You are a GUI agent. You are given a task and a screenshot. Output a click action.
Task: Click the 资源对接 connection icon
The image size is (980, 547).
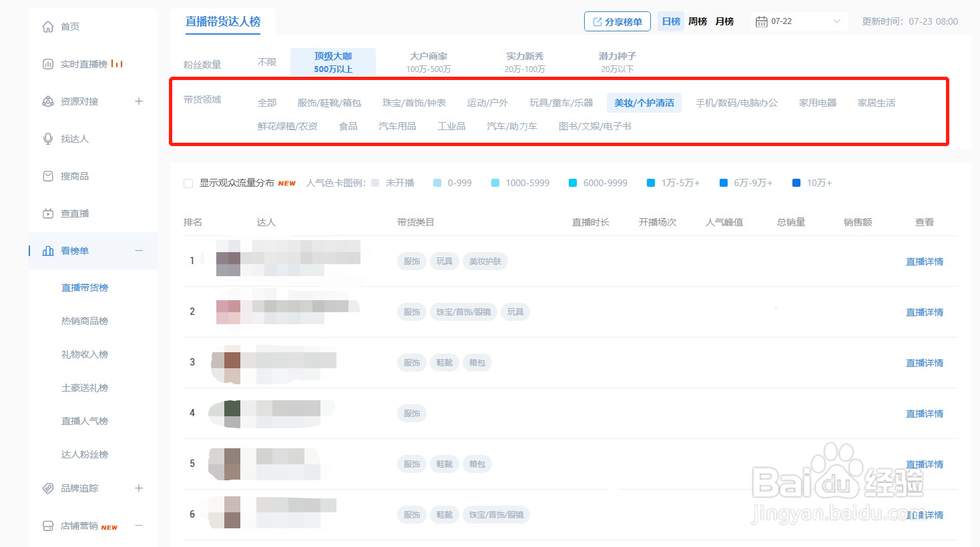[x=47, y=101]
